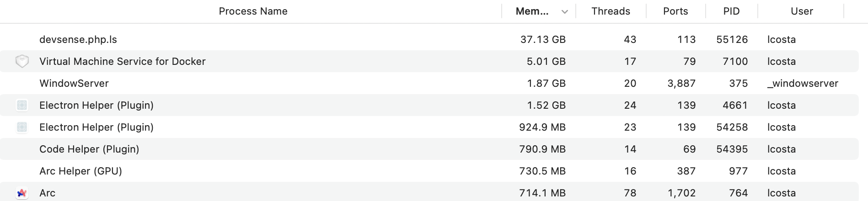
Task: Select the Arc process name
Action: click(x=48, y=193)
